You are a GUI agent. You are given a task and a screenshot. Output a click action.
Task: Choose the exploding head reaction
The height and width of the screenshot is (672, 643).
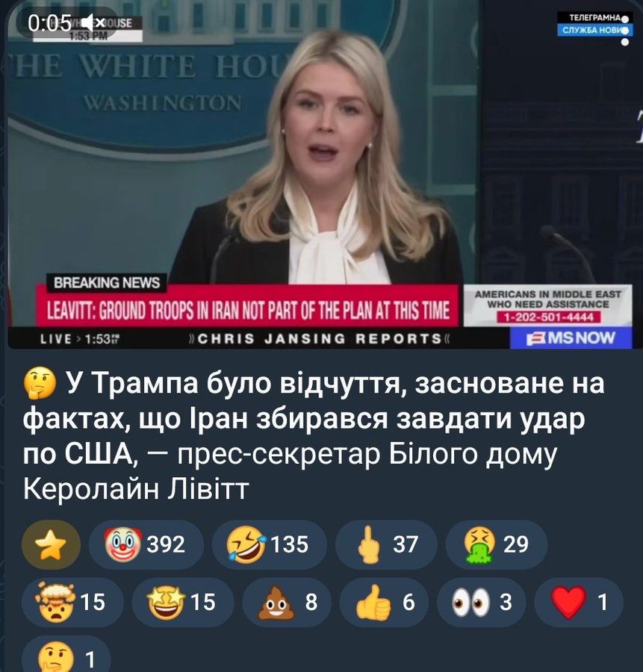pos(72,602)
